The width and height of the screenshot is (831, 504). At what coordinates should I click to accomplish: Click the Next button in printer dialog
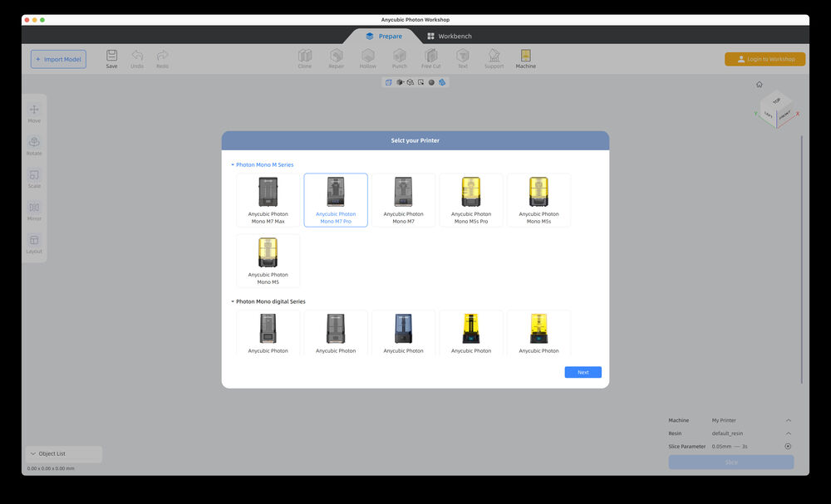(583, 372)
